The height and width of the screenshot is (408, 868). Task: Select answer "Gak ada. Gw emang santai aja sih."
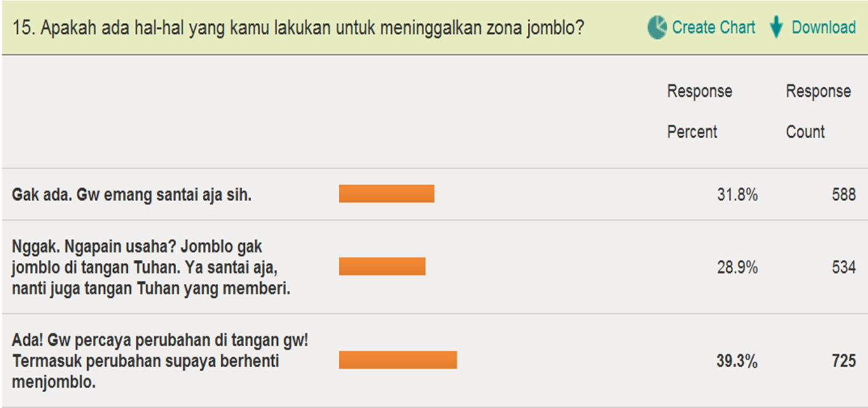pyautogui.click(x=132, y=195)
